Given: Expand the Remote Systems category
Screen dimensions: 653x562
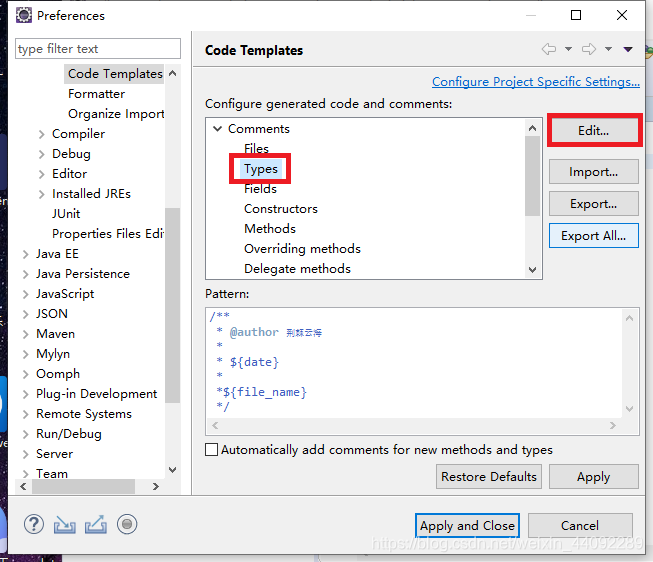Looking at the screenshot, I should pyautogui.click(x=25, y=414).
